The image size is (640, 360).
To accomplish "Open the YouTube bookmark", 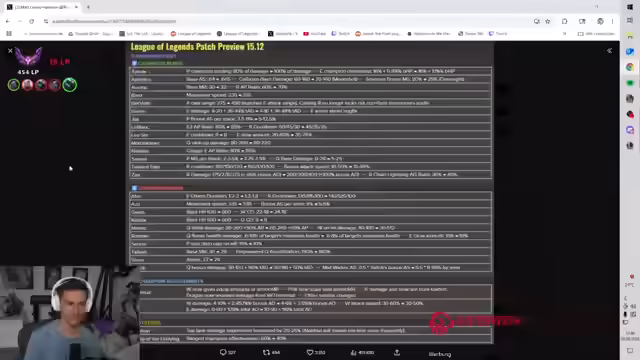I will click(315, 33).
